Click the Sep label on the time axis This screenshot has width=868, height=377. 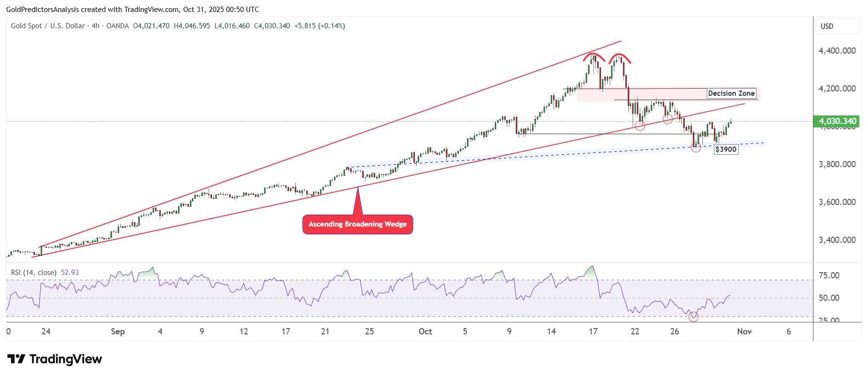pos(118,331)
